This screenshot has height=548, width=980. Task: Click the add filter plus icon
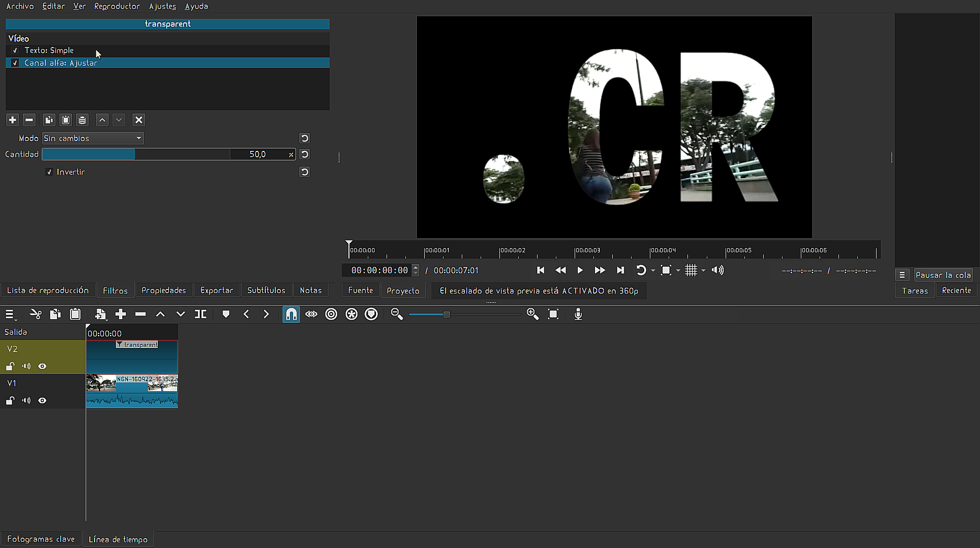click(x=13, y=120)
